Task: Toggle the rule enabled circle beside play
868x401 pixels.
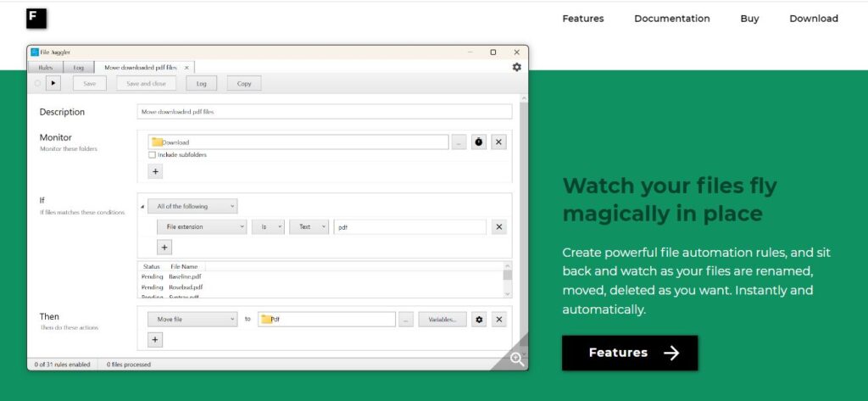Action: (x=37, y=83)
